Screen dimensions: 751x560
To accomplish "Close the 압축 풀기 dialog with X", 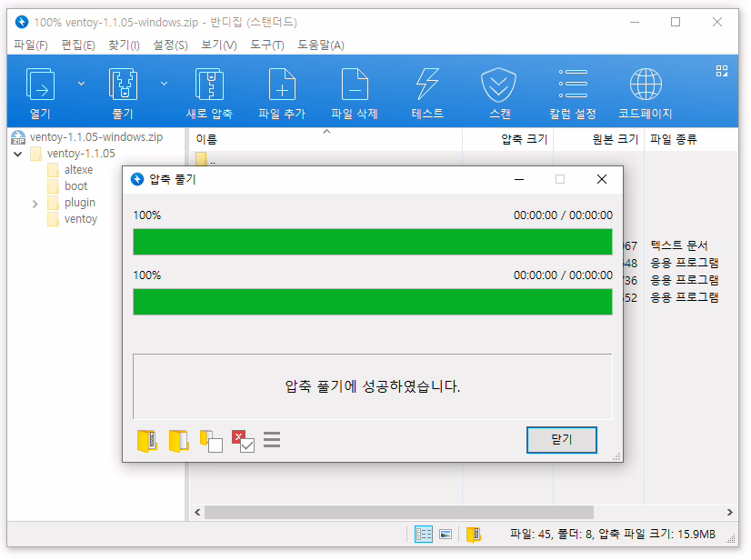I will click(602, 179).
